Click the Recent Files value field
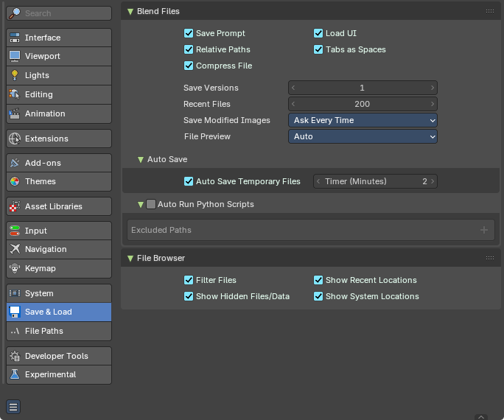 tap(363, 104)
